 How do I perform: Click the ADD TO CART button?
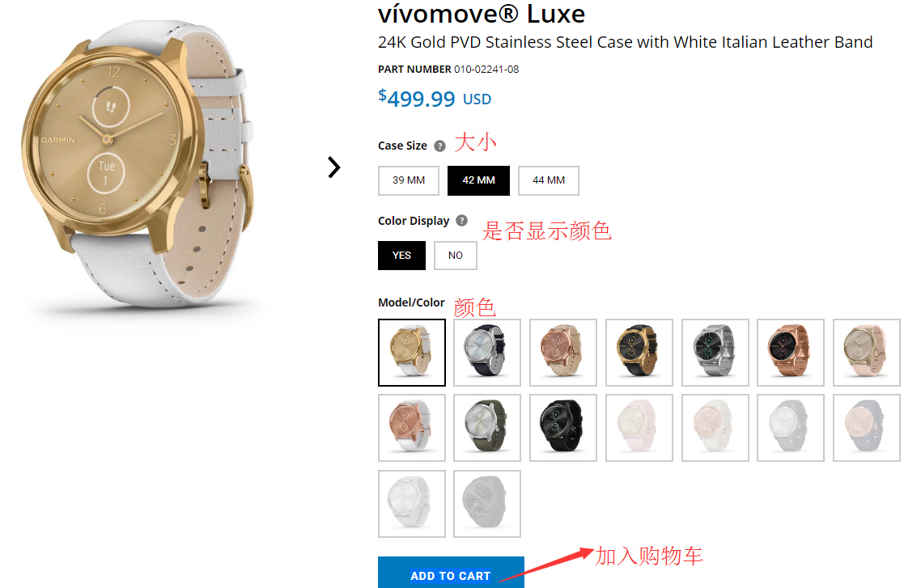(451, 573)
